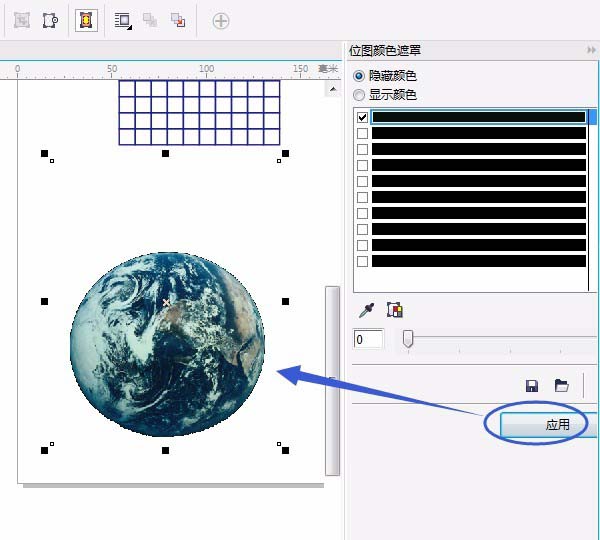Screen dimensions: 600x540
Task: Click the wrap text toolbar icon
Action: [123, 21]
